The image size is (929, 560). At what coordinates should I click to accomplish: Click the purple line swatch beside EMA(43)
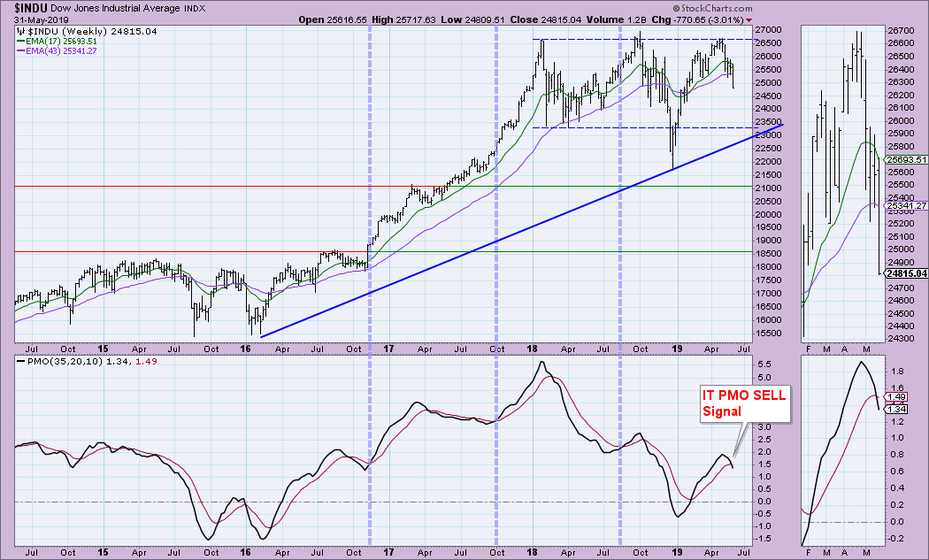[20, 51]
